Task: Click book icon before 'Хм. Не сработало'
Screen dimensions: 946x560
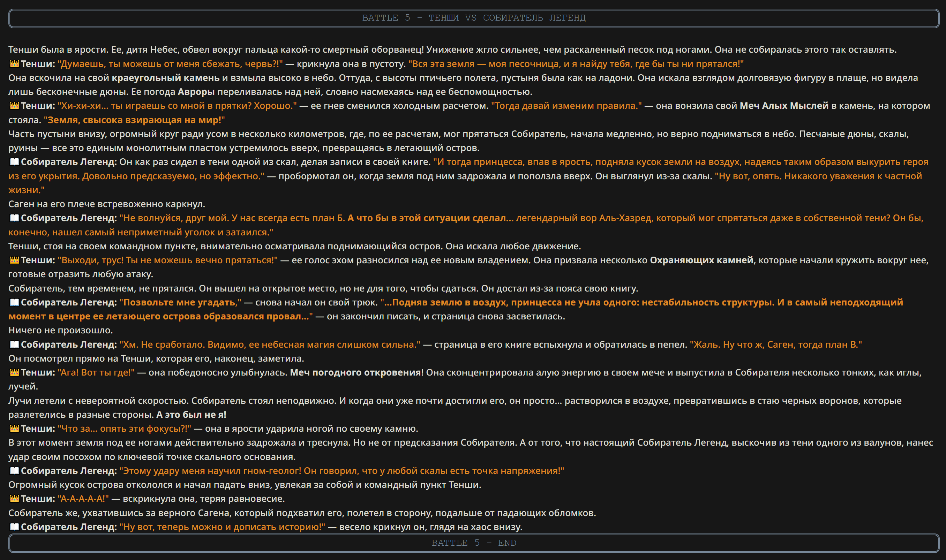Action: tap(14, 345)
